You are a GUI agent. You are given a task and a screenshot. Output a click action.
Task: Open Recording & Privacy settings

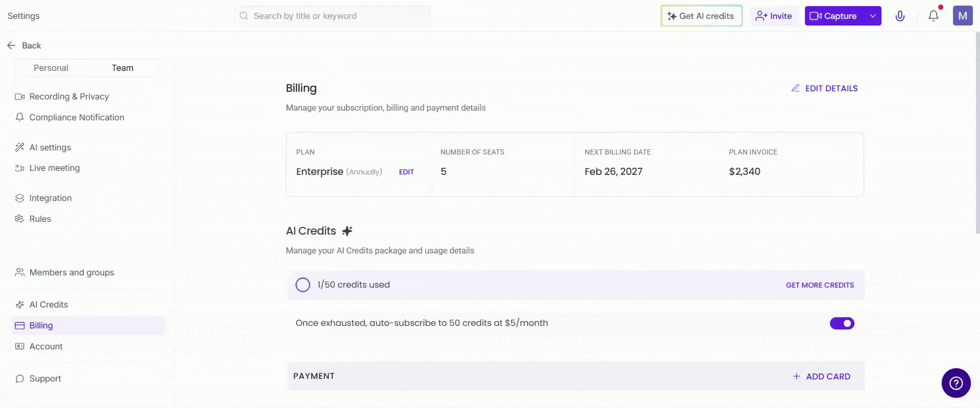click(x=69, y=96)
